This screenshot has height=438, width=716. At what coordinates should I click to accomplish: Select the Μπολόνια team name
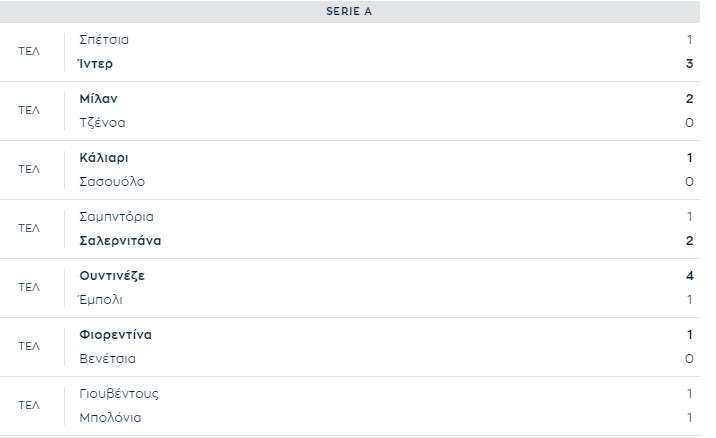click(110, 417)
